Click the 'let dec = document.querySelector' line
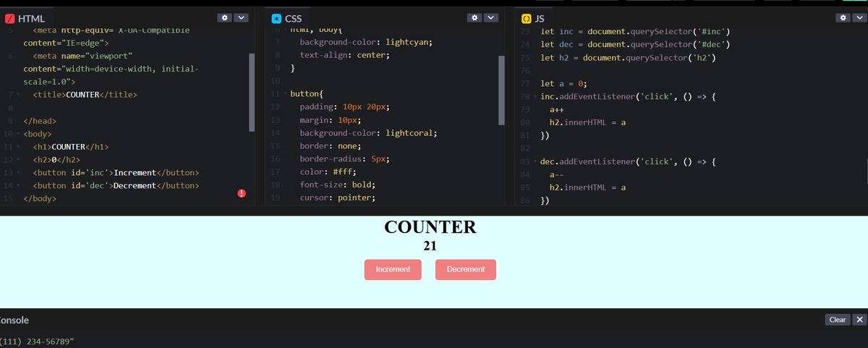Viewport: 868px width, 348px height. pos(635,45)
